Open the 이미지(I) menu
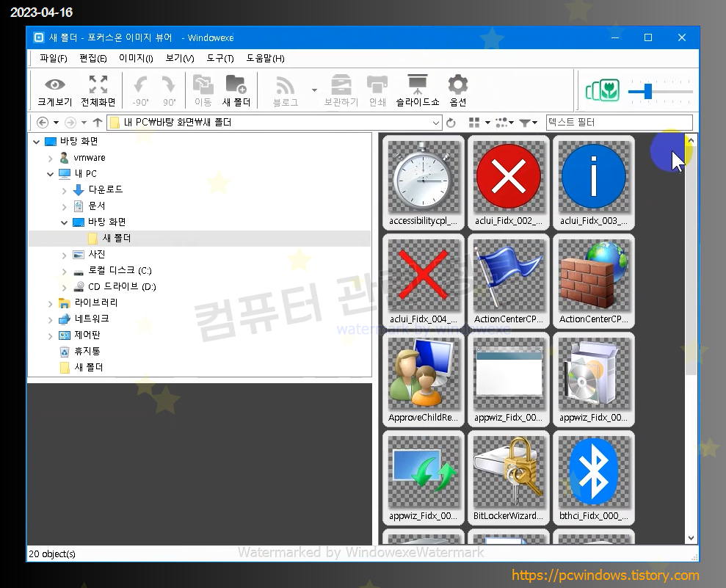This screenshot has height=588, width=726. [136, 58]
